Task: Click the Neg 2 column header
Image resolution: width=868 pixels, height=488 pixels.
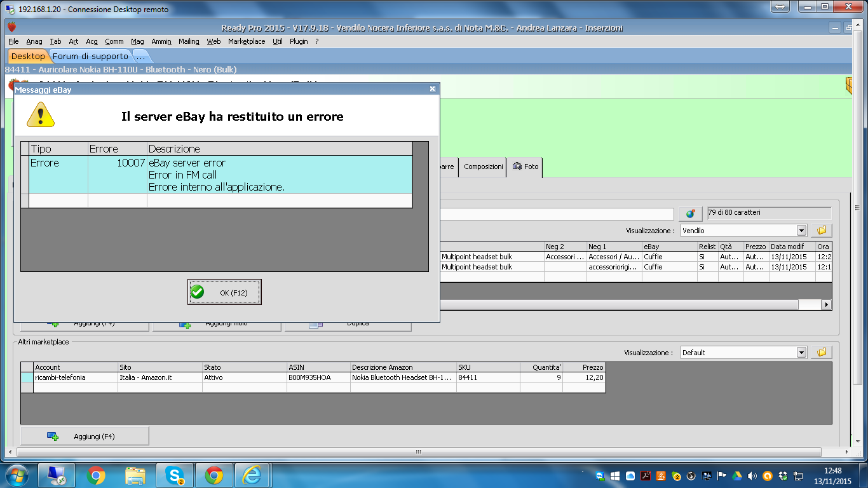Action: [x=566, y=247]
